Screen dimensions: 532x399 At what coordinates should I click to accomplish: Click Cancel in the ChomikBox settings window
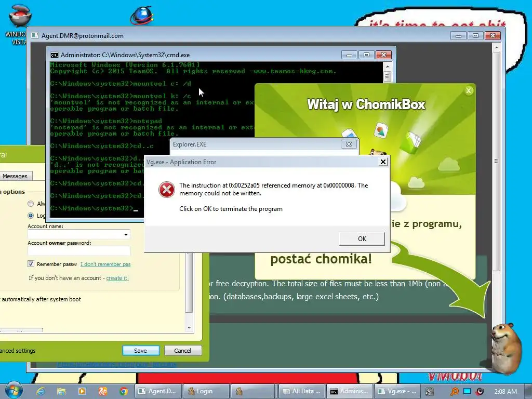point(183,351)
